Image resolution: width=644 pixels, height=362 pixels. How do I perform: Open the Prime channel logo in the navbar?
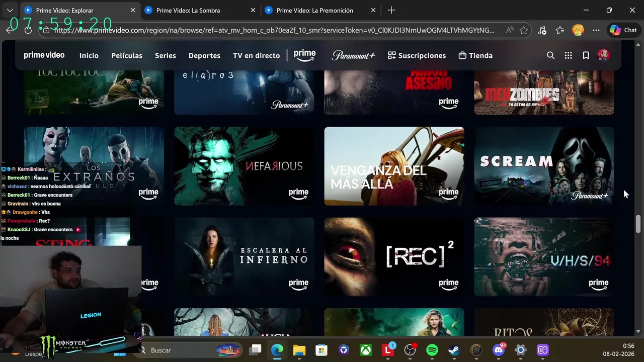304,55
